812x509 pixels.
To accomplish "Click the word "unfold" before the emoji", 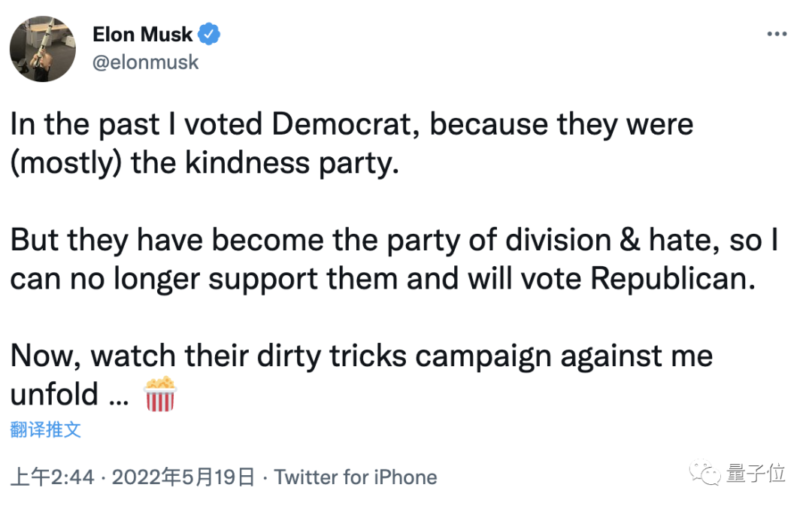I will pyautogui.click(x=55, y=394).
